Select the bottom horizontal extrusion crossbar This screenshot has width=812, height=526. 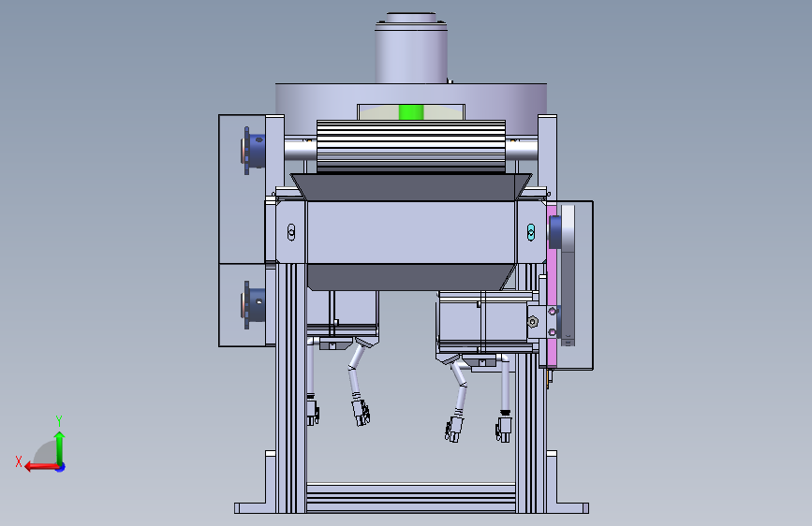tap(410, 498)
